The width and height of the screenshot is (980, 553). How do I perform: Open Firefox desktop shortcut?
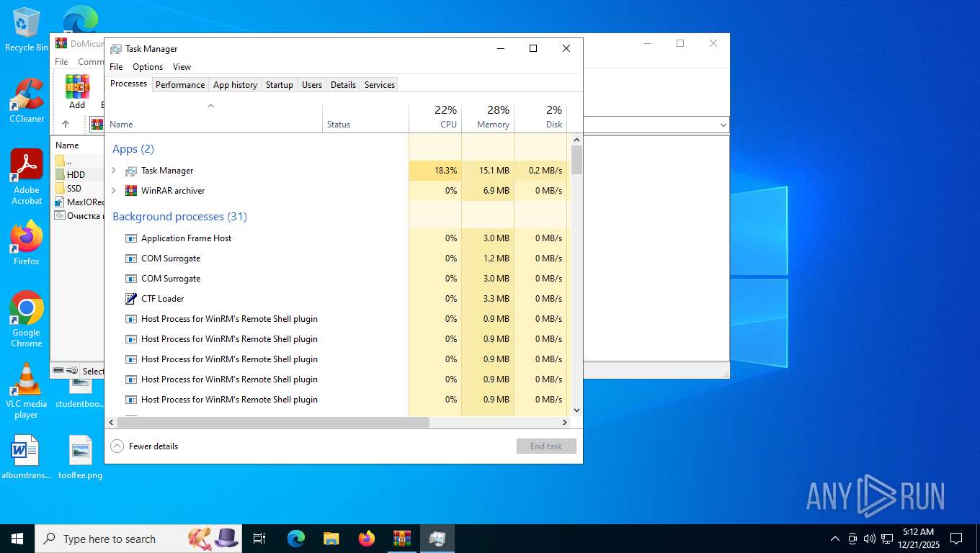(x=27, y=243)
